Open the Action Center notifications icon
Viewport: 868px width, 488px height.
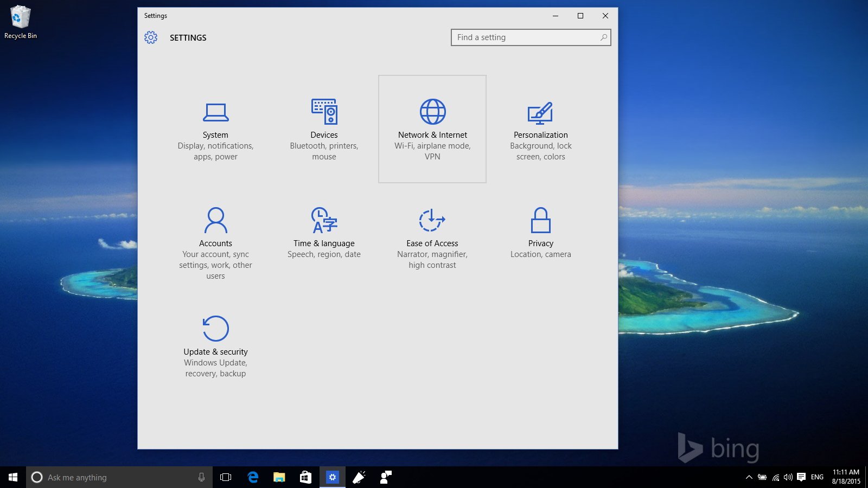[x=801, y=477]
